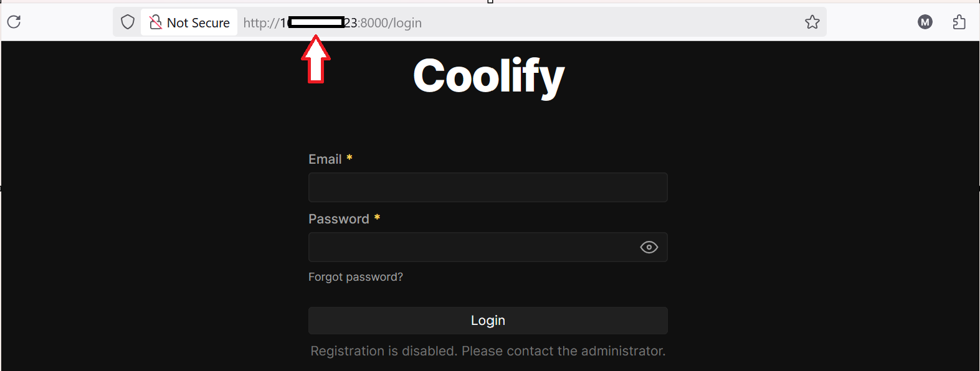Click the Password field label
This screenshot has height=371, width=980.
(x=338, y=219)
